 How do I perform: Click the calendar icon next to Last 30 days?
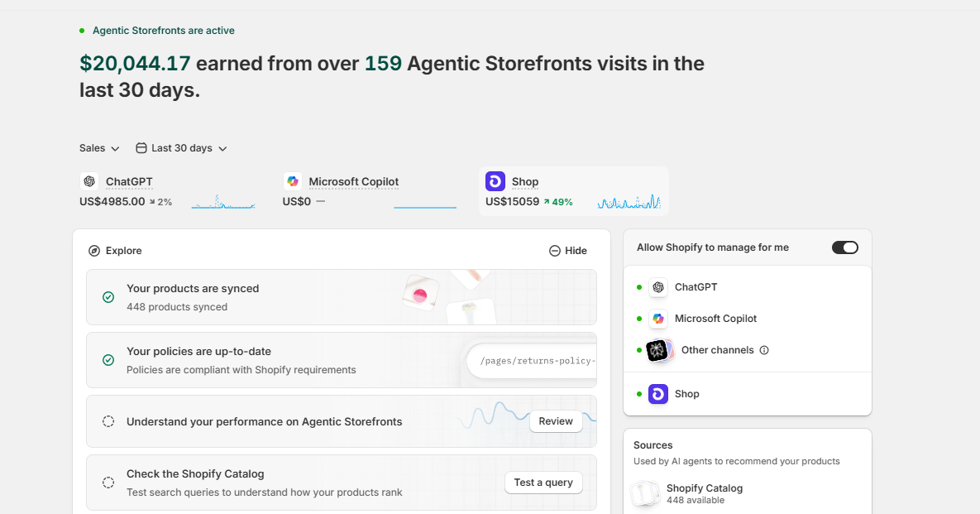(x=141, y=148)
